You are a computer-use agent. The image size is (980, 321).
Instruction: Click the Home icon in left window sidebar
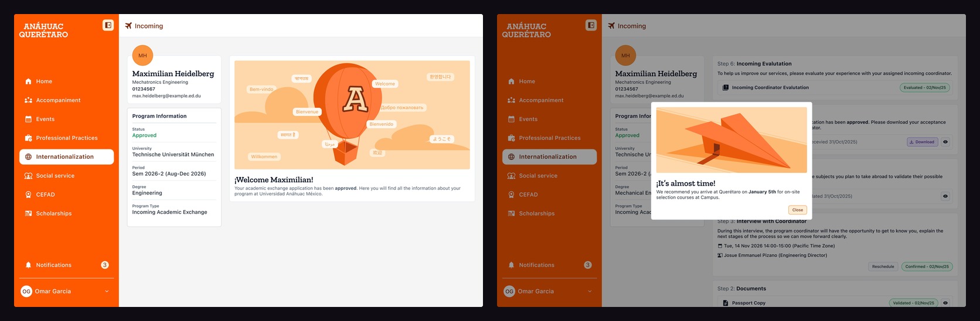28,81
